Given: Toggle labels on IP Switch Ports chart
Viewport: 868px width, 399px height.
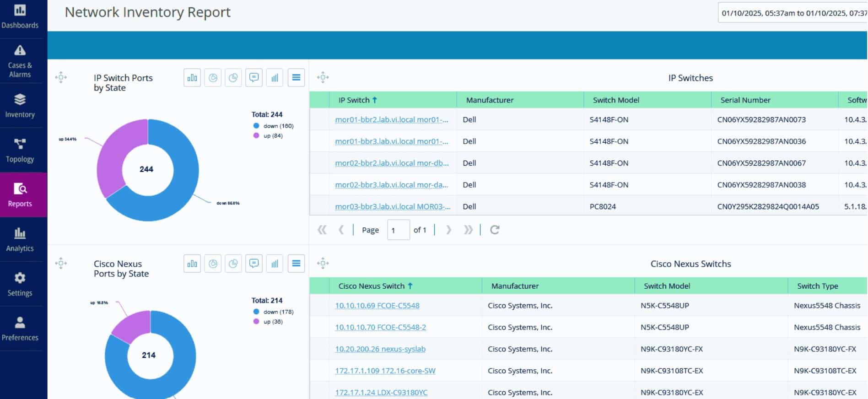Looking at the screenshot, I should click(254, 78).
